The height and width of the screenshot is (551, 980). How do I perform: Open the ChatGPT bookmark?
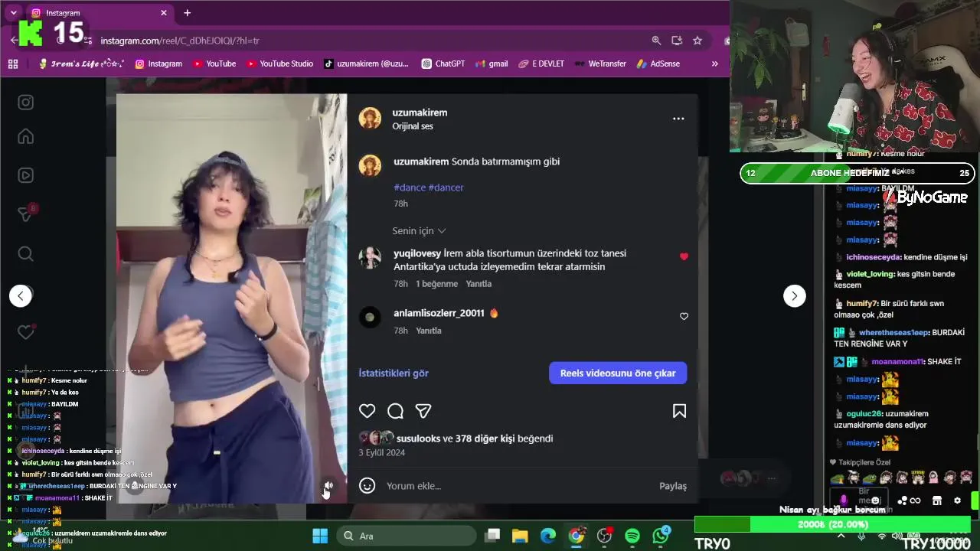[x=443, y=64]
